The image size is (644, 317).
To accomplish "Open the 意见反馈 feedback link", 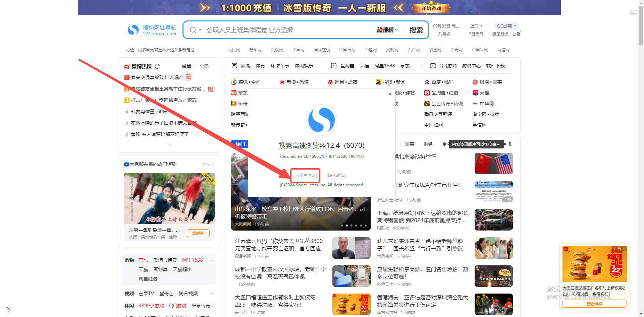I will tap(500, 34).
